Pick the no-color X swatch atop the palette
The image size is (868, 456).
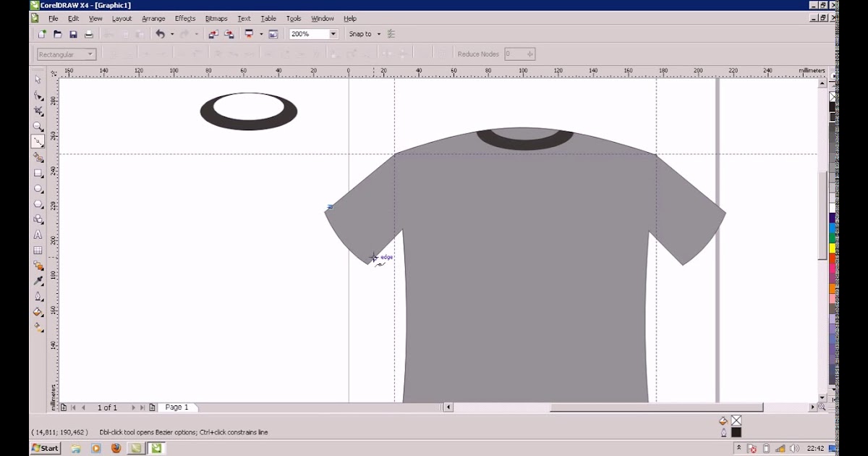click(833, 96)
